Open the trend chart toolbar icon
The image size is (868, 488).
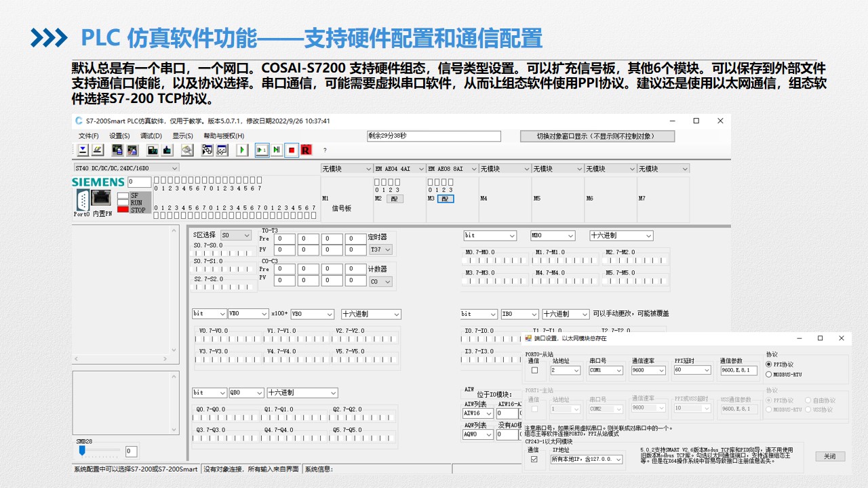click(x=222, y=150)
